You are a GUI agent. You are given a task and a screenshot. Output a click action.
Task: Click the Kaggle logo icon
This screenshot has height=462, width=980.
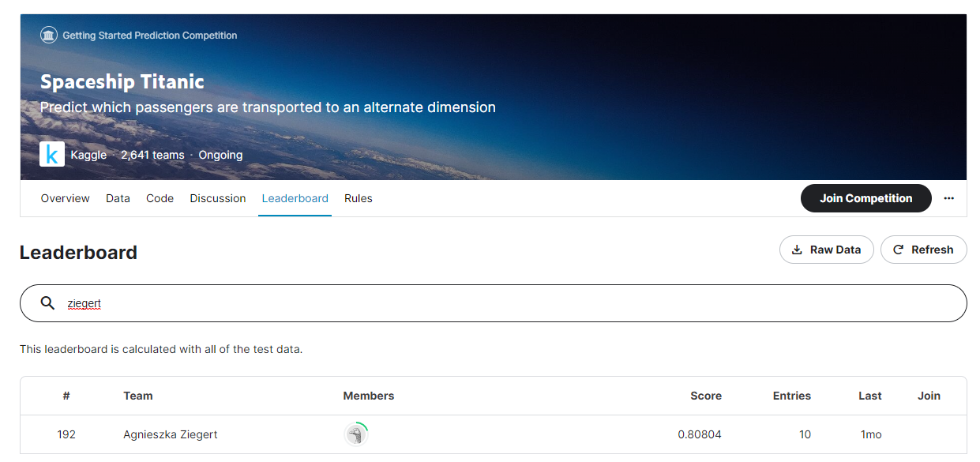point(52,154)
